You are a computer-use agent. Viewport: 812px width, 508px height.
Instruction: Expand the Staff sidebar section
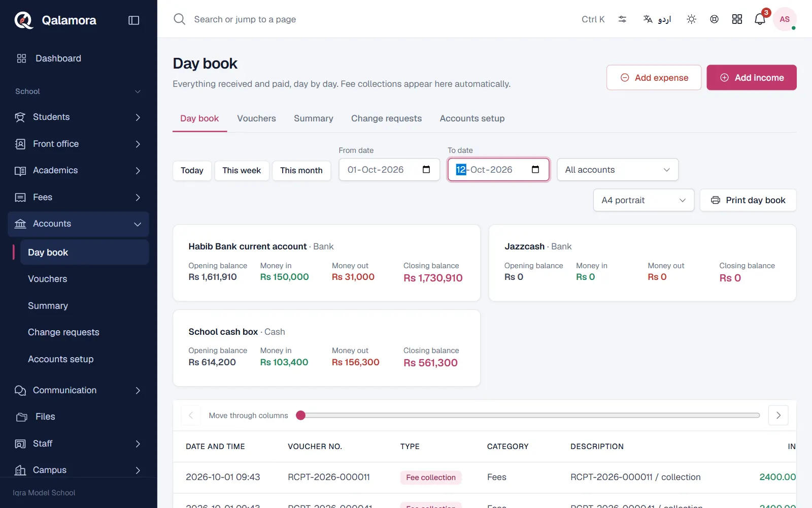[79, 443]
